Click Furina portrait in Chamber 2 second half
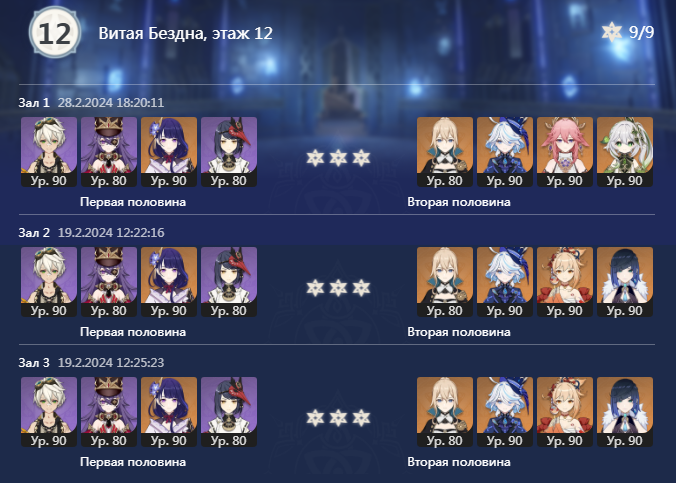The width and height of the screenshot is (676, 483). [505, 282]
